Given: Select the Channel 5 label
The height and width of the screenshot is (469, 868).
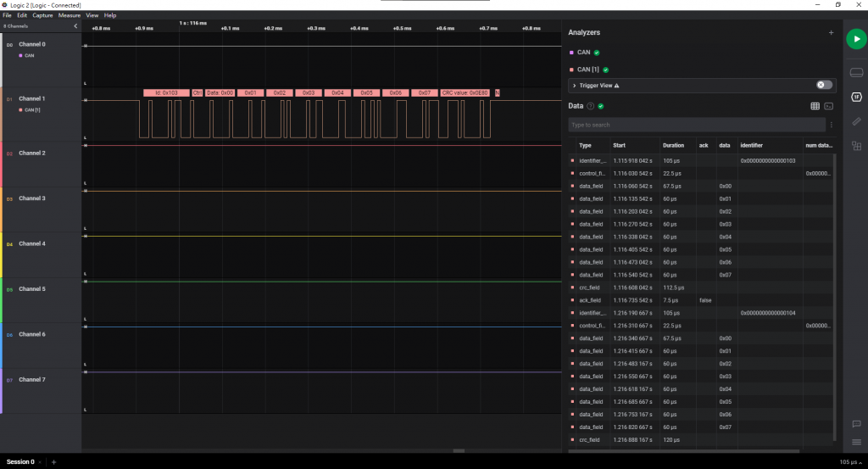Looking at the screenshot, I should pyautogui.click(x=32, y=289).
